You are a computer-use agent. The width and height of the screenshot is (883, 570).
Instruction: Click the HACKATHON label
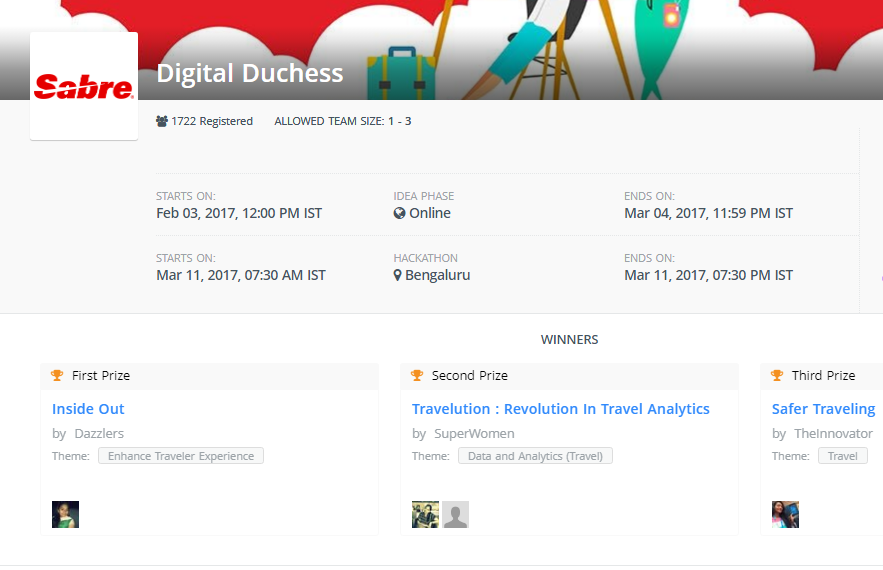coord(425,258)
